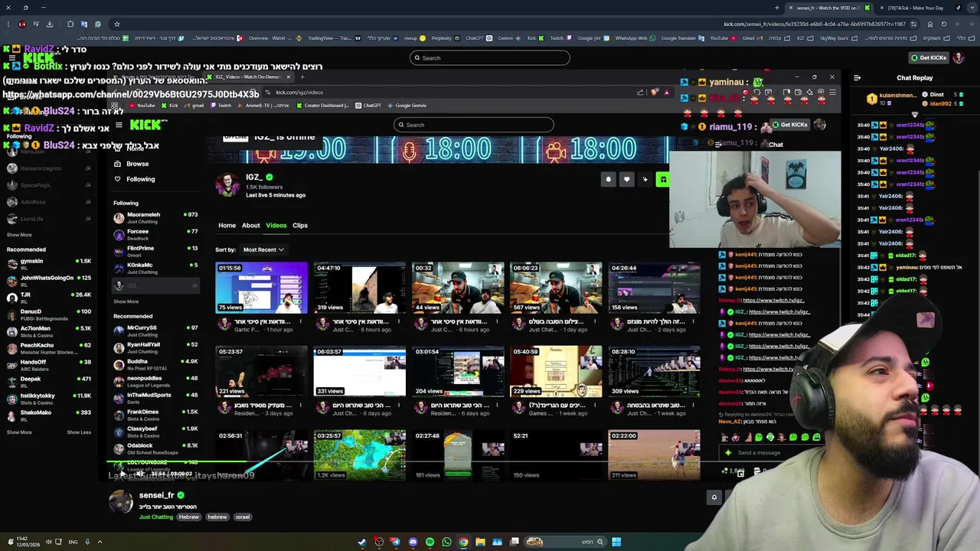The height and width of the screenshot is (551, 980).
Task: Click the Kick search field at top
Action: tap(490, 57)
